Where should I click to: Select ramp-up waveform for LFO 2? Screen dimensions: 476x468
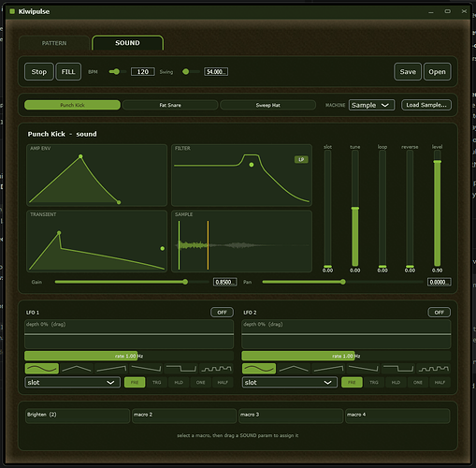tap(328, 369)
